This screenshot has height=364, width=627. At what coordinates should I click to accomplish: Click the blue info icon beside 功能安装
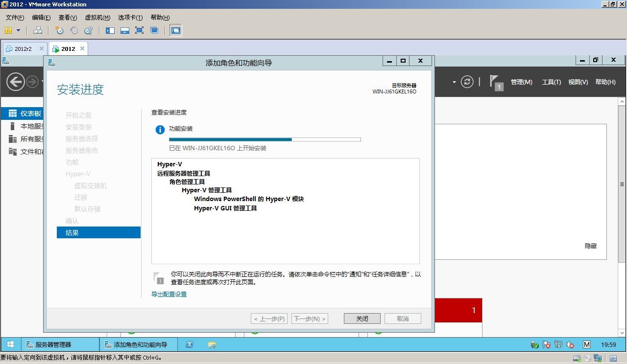[160, 130]
